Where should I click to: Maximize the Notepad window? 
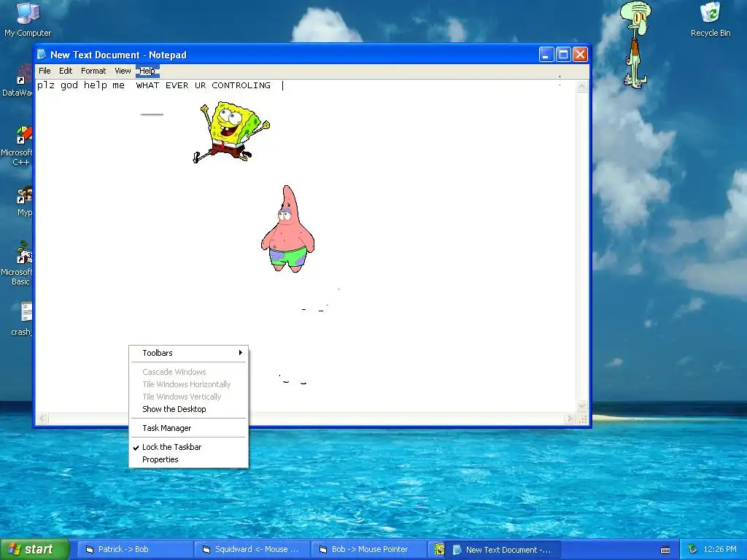[x=563, y=55]
